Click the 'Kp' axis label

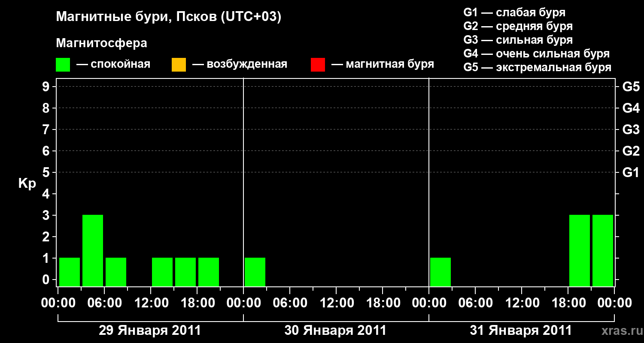(27, 184)
